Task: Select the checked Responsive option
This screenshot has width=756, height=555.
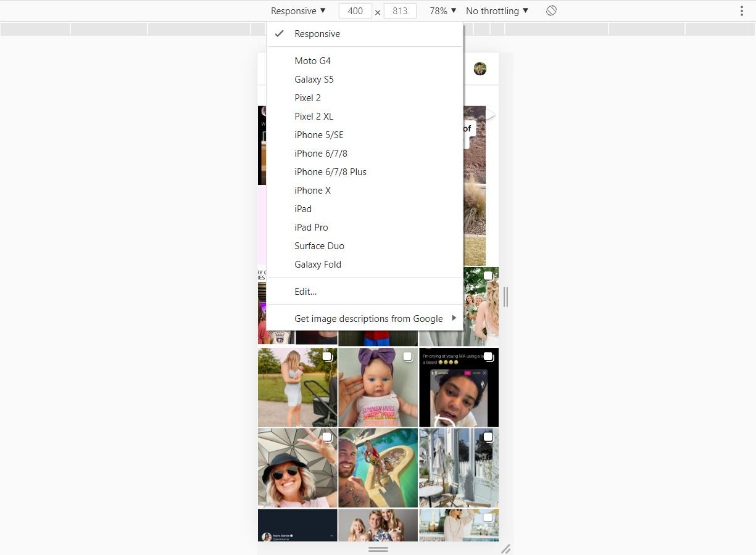Action: (x=365, y=34)
